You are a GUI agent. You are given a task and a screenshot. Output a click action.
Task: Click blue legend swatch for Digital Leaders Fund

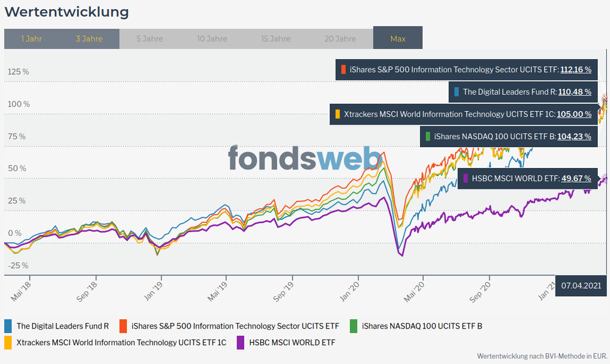point(9,326)
